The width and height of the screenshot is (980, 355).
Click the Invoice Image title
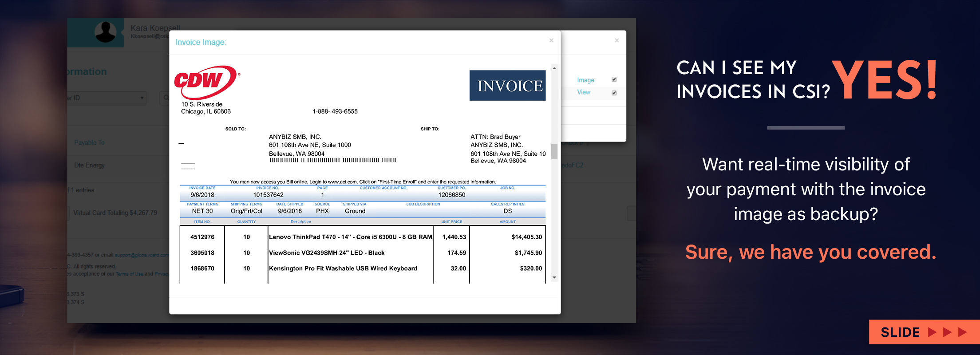pos(201,42)
